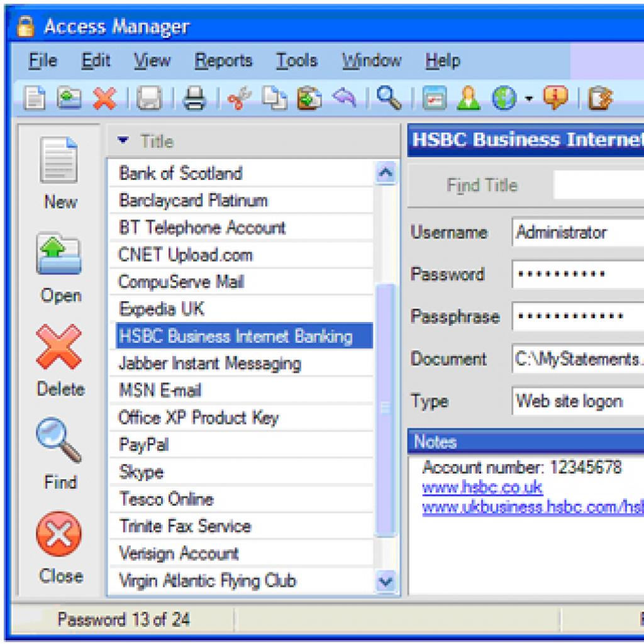
Task: Select Verisign Account entry
Action: (241, 553)
